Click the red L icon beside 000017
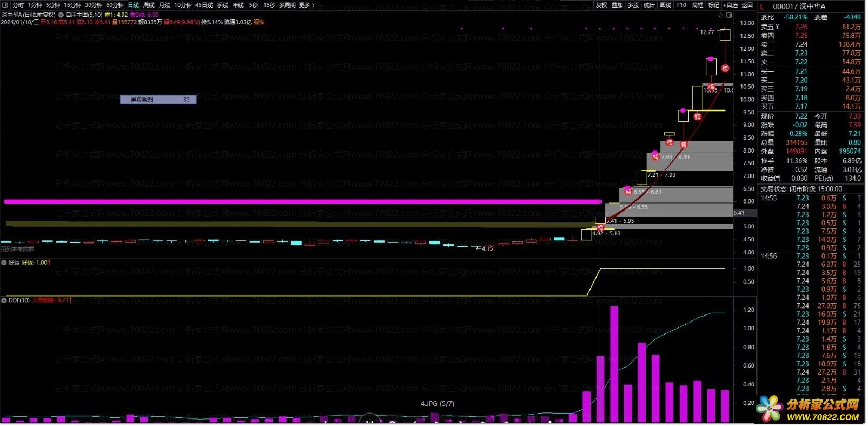868x426 pixels. pyautogui.click(x=762, y=6)
